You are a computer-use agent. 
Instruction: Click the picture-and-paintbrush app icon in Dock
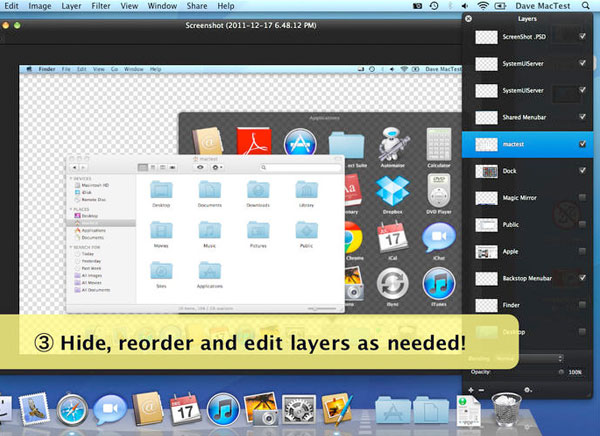point(336,409)
